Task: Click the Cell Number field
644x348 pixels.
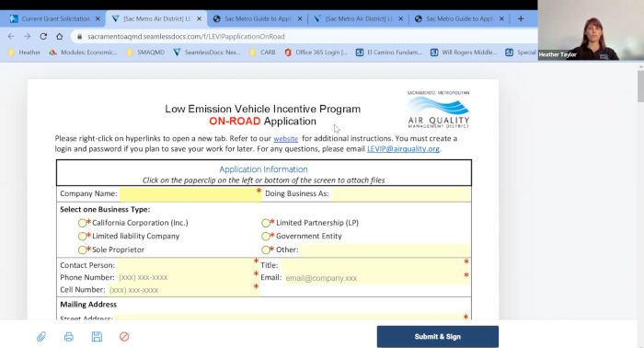Action: [183, 290]
